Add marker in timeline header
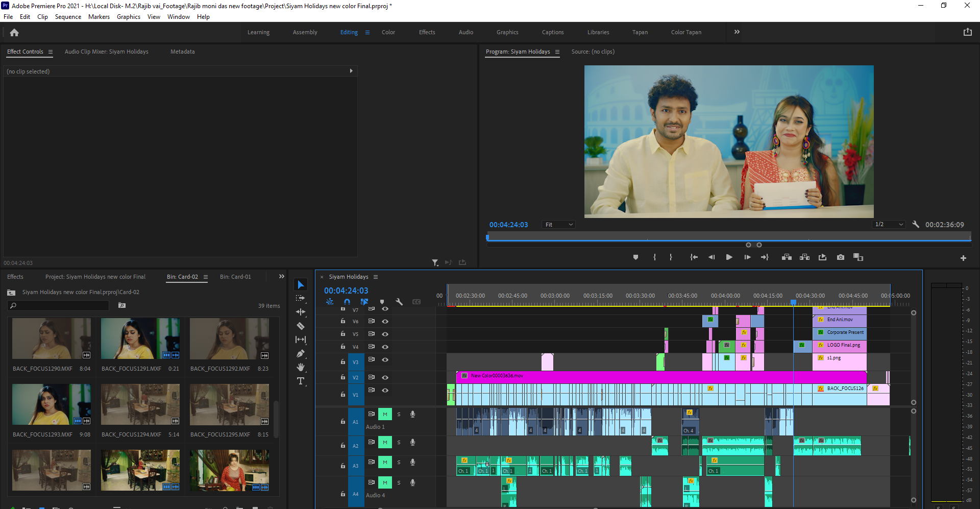Screen dimensions: 980x509 click(382, 302)
